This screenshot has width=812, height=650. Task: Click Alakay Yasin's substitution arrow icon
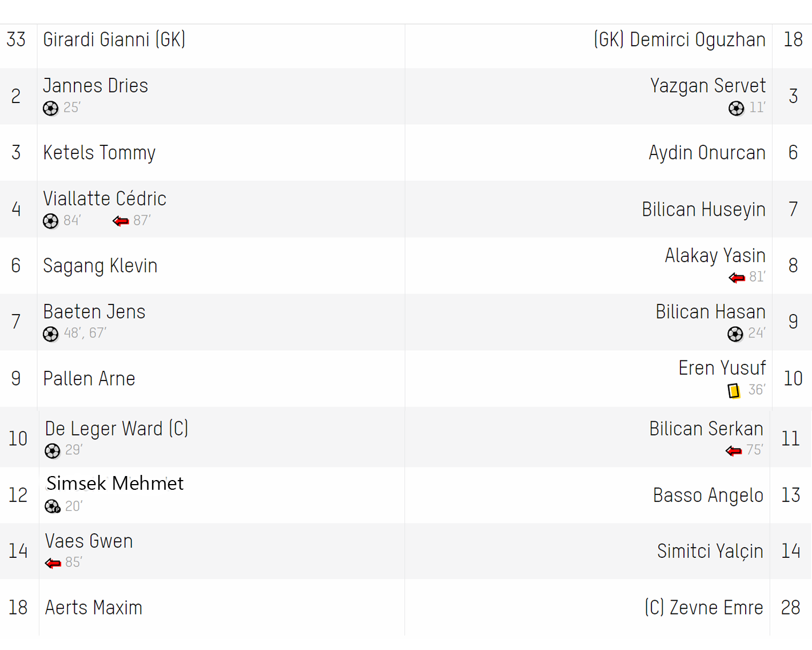click(x=737, y=278)
